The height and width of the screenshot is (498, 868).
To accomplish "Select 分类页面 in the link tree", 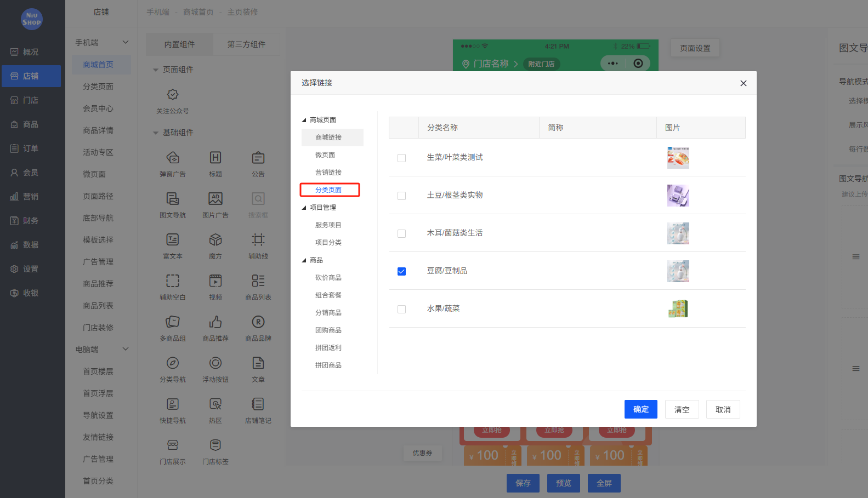I will [x=330, y=190].
